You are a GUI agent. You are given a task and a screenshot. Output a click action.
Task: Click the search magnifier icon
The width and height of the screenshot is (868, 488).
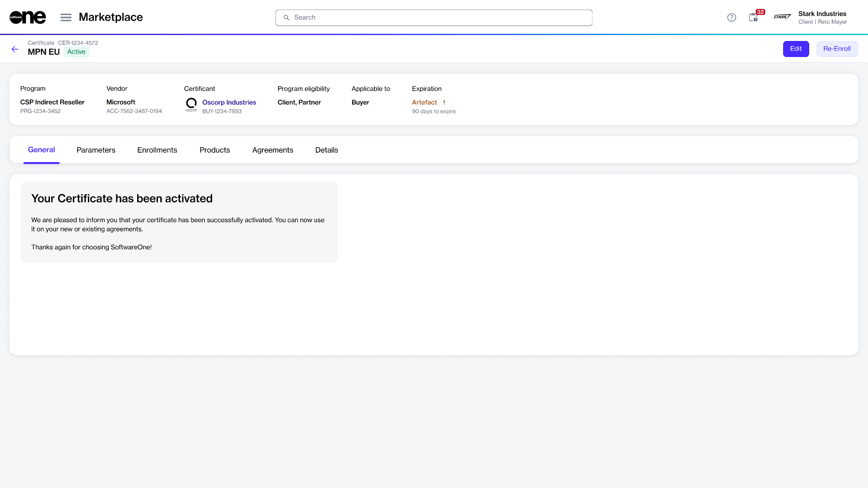click(287, 18)
